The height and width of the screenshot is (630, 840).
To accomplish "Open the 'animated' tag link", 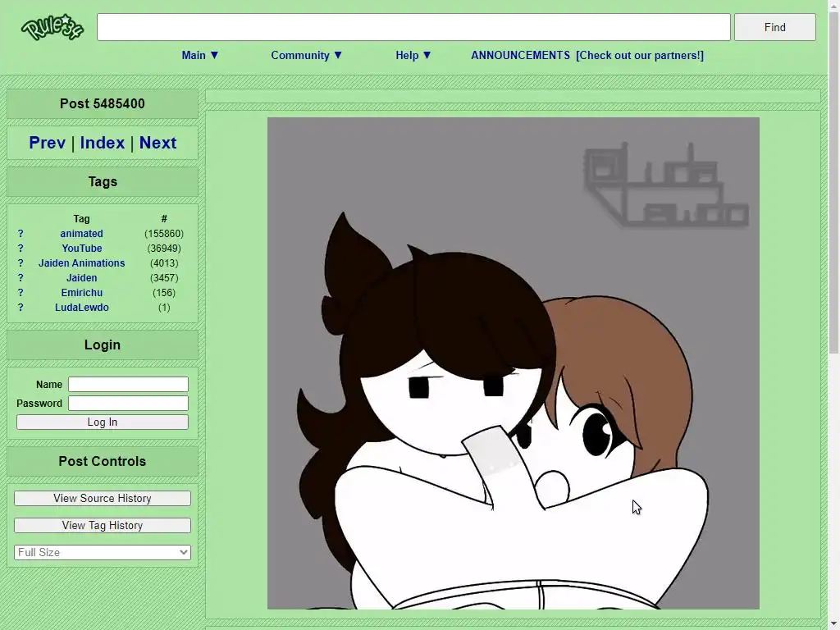I will (81, 234).
